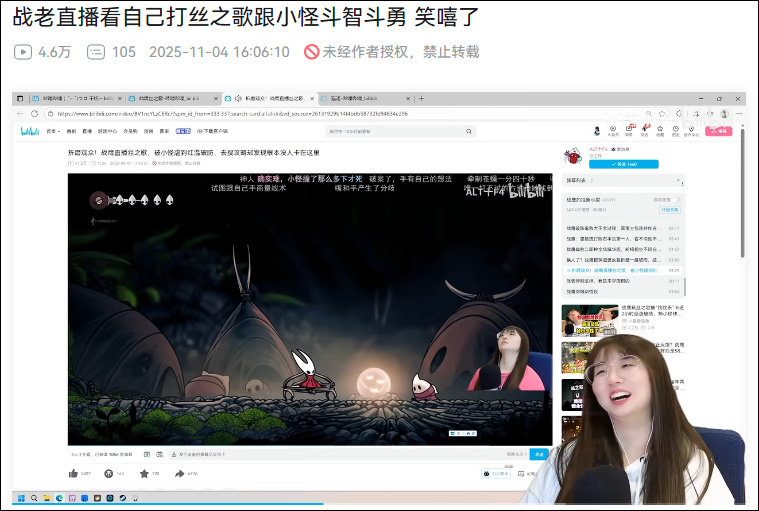Open the first recommended video thumbnail
The width and height of the screenshot is (759, 511).
pos(590,320)
